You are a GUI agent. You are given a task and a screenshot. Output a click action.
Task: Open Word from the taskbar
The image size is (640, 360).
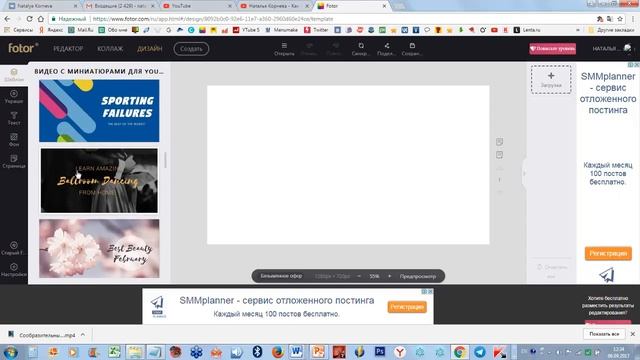coord(297,351)
